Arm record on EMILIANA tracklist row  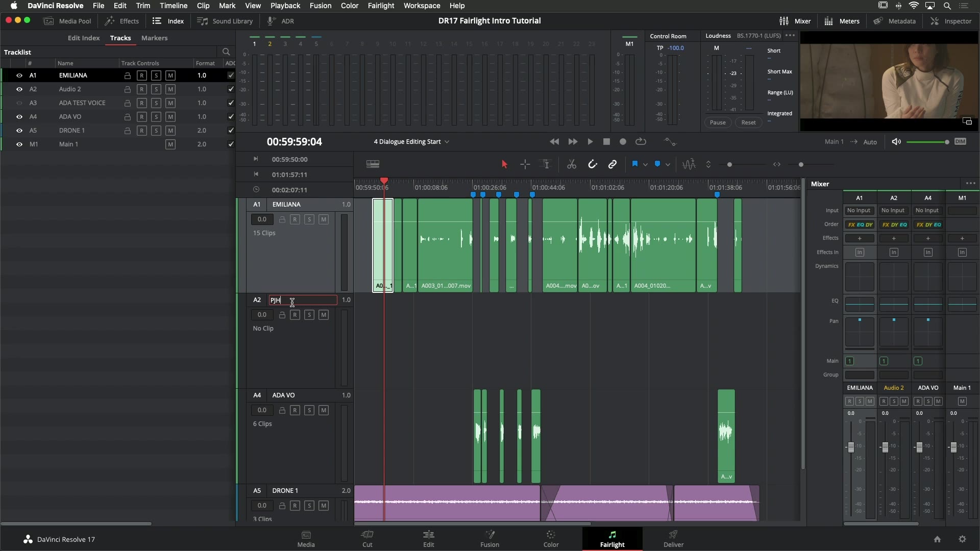click(142, 76)
